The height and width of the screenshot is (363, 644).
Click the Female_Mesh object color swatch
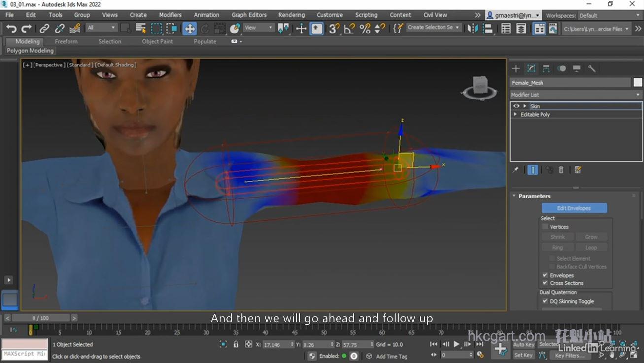click(x=638, y=83)
